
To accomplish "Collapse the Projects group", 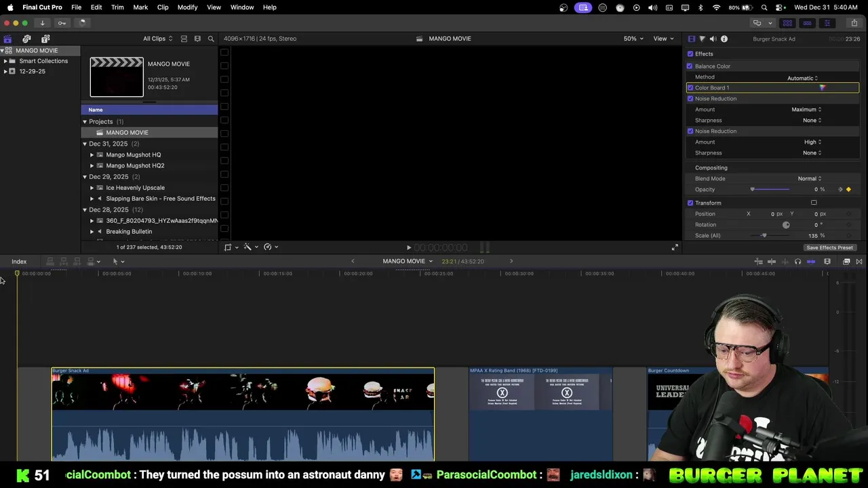I will point(85,122).
